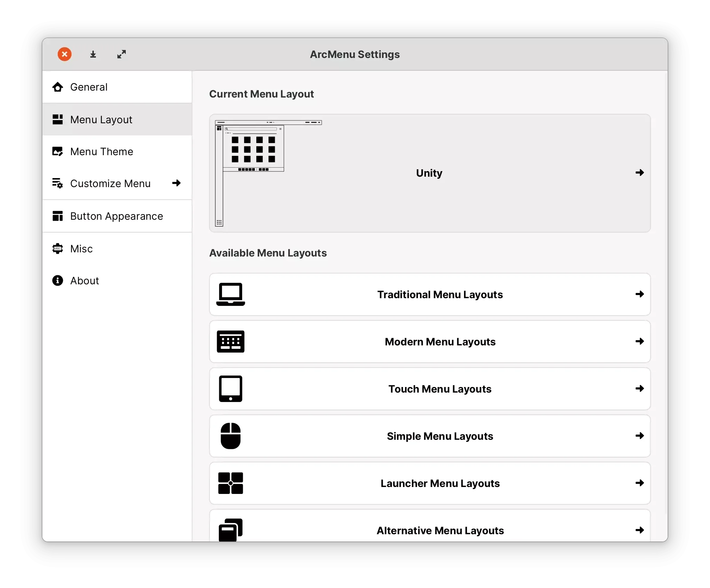Viewport: 710px width, 588px height.
Task: Switch to the Misc page
Action: coord(117,249)
